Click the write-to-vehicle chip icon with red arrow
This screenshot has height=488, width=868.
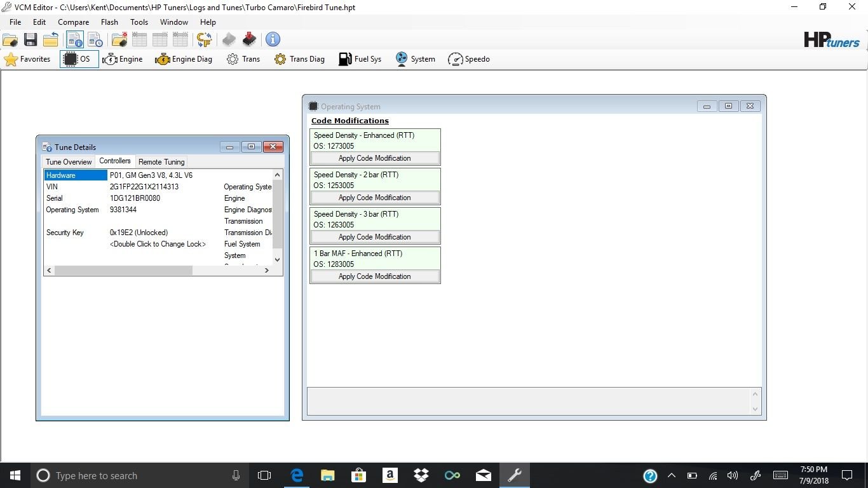pos(249,39)
